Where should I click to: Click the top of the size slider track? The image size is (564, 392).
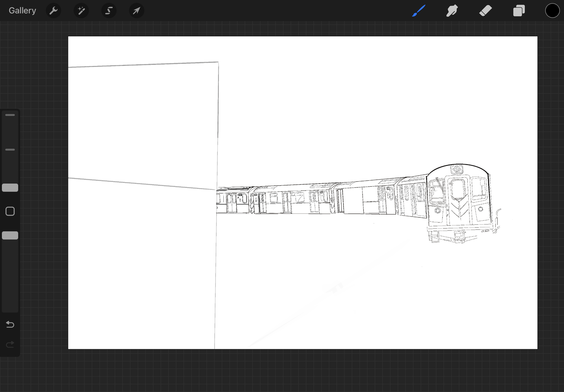tap(10, 115)
